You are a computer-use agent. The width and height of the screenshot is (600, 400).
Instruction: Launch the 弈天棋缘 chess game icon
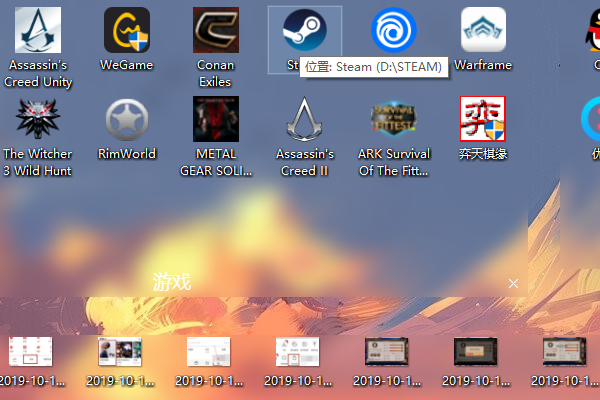[x=482, y=120]
